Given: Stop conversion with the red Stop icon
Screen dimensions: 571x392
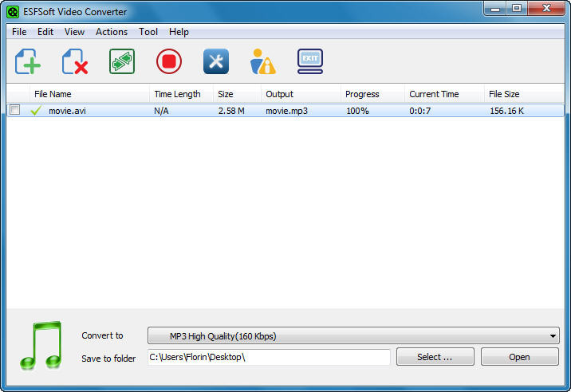Looking at the screenshot, I should [x=169, y=61].
